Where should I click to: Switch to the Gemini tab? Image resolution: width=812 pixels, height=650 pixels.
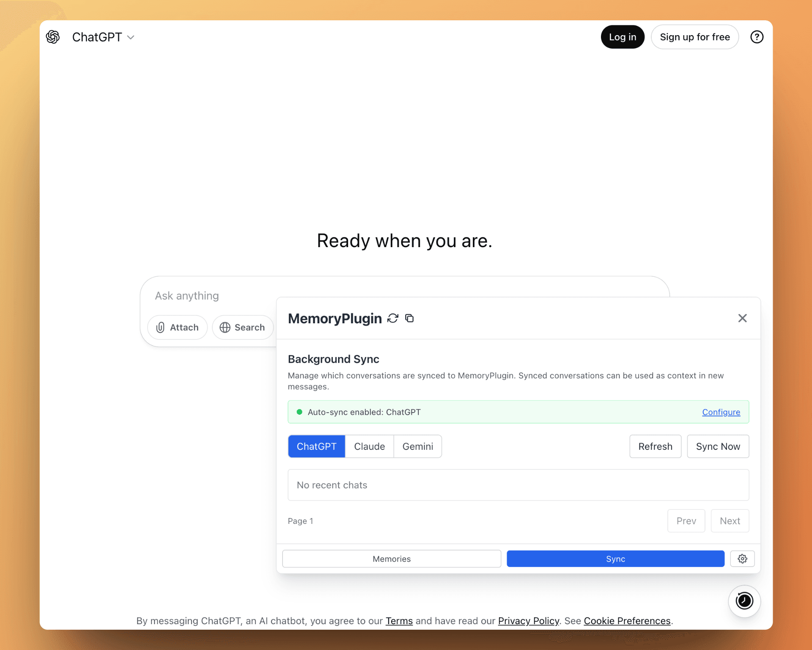[417, 446]
